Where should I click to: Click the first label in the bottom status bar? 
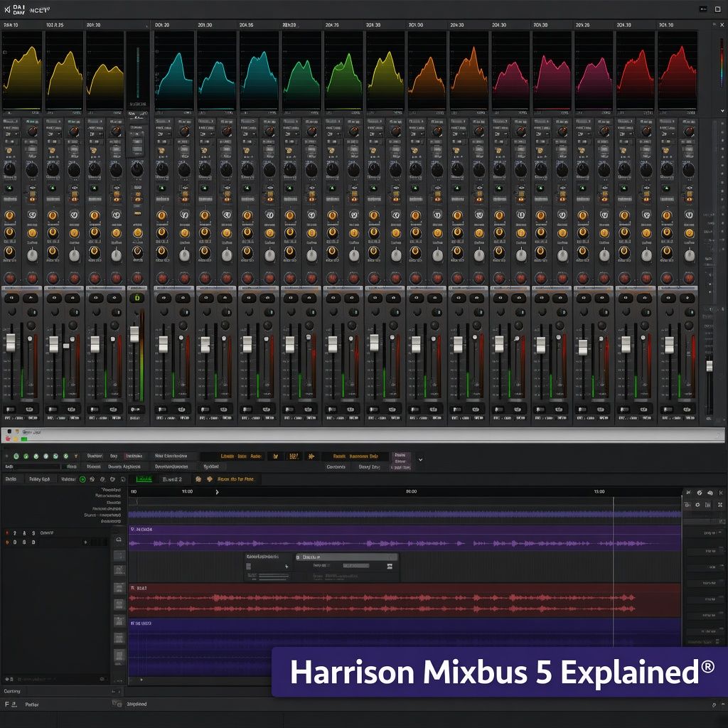[32, 705]
